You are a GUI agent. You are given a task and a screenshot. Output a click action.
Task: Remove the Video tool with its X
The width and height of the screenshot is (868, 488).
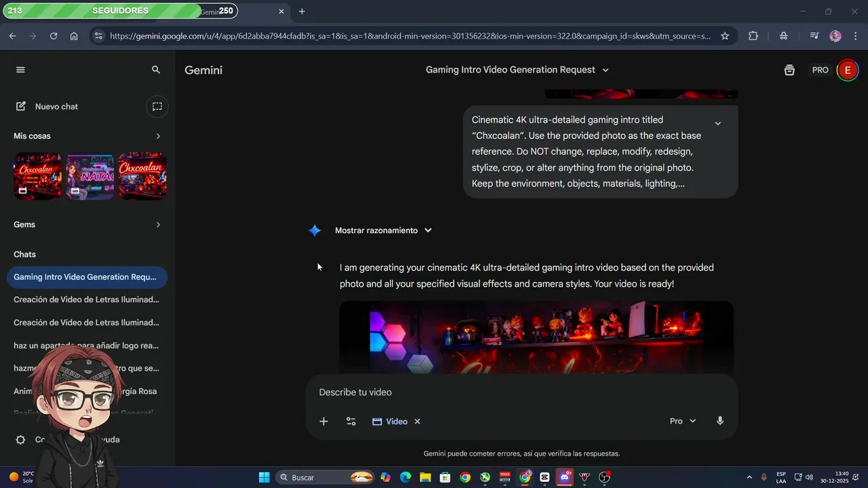417,422
